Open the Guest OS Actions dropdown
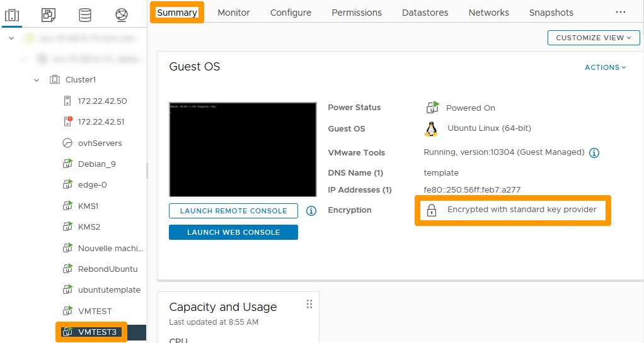This screenshot has width=644, height=343. click(x=606, y=67)
